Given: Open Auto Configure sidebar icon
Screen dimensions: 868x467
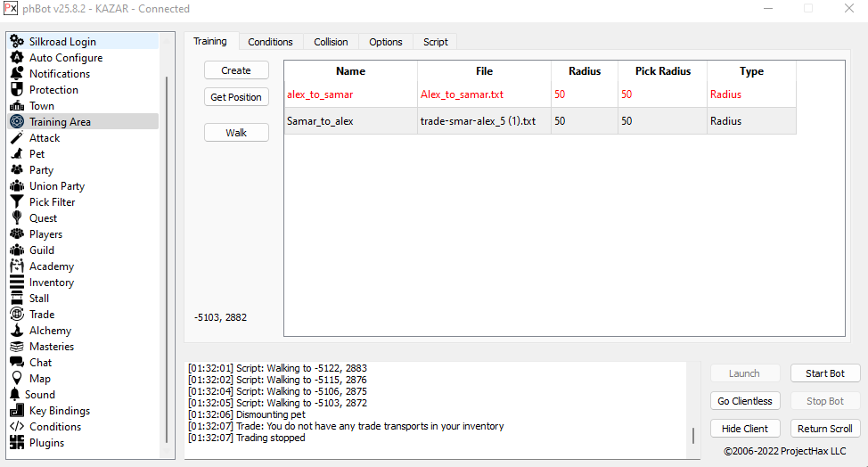Looking at the screenshot, I should 16,58.
